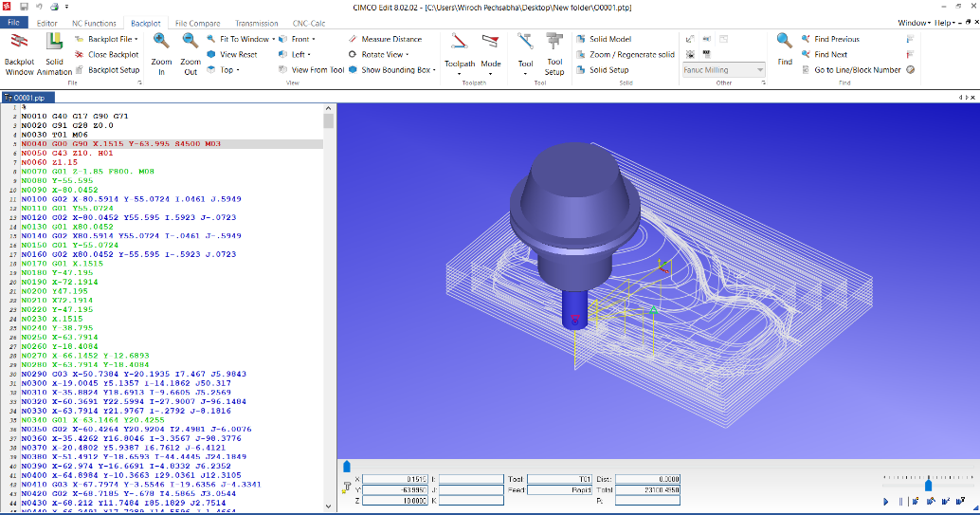The height and width of the screenshot is (515, 980).
Task: Switch to the CNC-Calc tab
Action: 309,23
